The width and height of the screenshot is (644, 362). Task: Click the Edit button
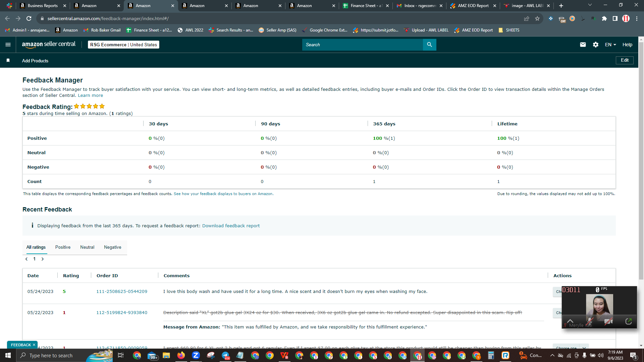click(625, 60)
